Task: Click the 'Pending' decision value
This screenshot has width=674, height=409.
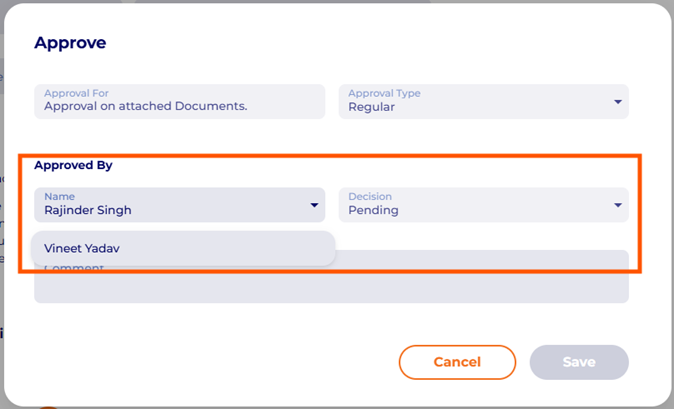Action: point(373,210)
